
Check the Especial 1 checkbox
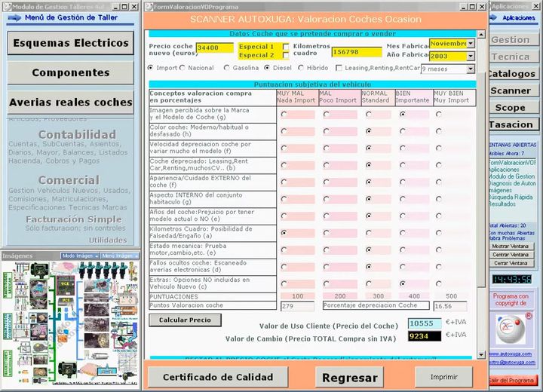click(286, 47)
